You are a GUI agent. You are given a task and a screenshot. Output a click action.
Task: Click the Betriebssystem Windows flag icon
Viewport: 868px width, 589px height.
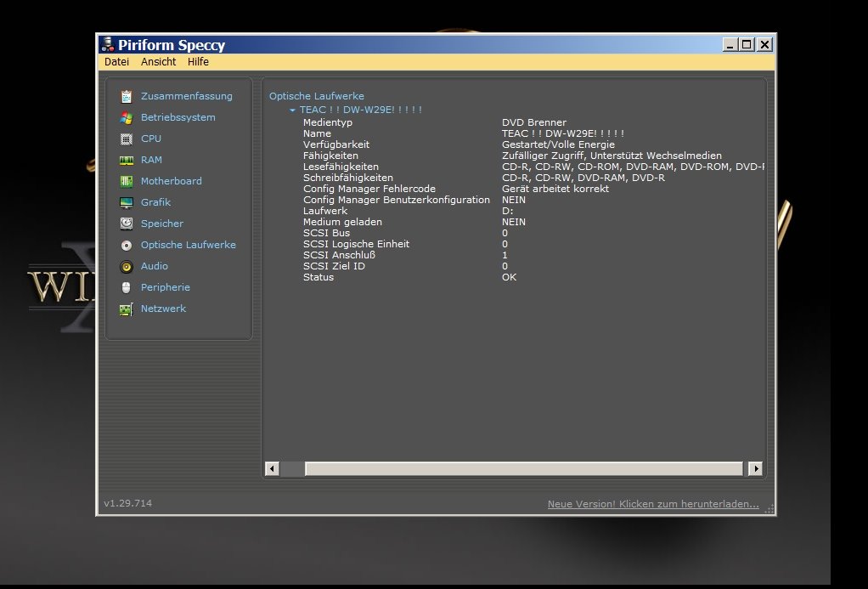127,117
